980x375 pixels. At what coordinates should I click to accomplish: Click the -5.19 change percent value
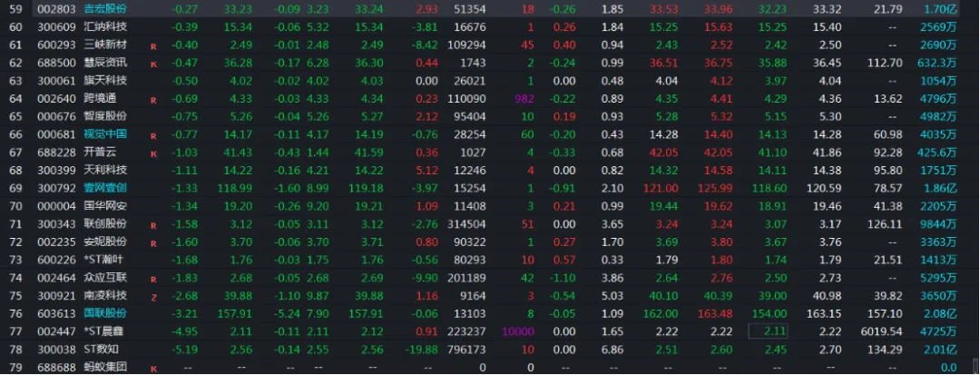point(185,350)
